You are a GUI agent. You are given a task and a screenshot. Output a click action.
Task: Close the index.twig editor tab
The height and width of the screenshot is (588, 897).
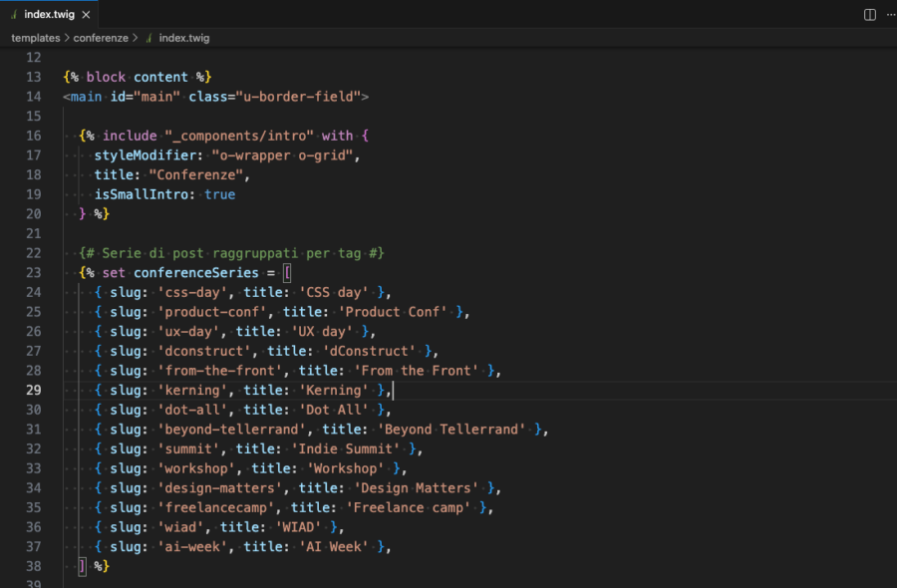coord(87,15)
